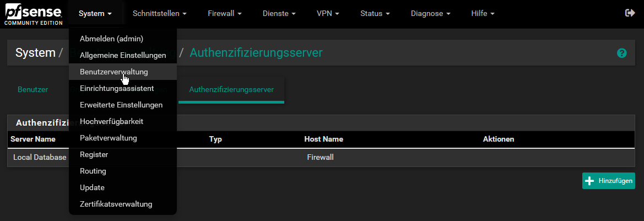
Task: Switch to the Benutzer tab
Action: (33, 89)
